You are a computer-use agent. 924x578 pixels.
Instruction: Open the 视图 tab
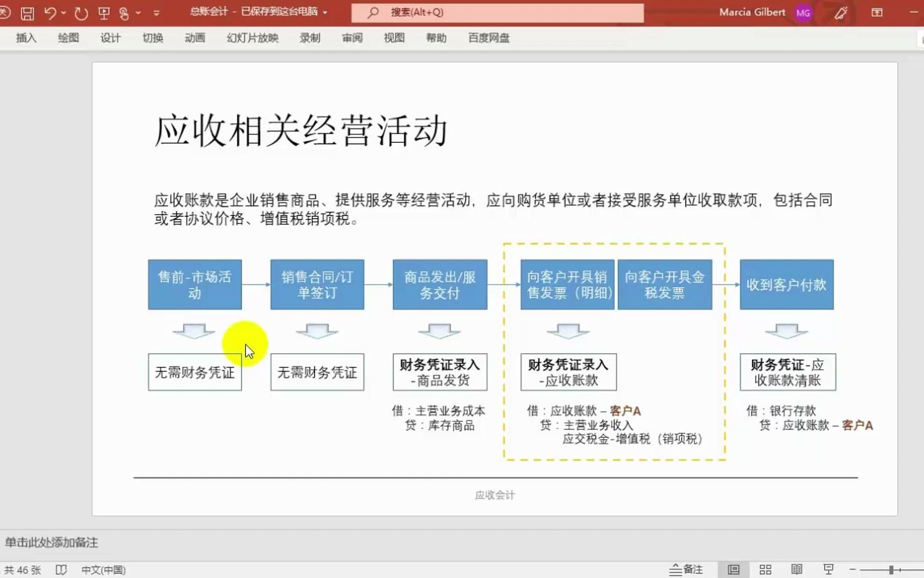[x=394, y=38]
